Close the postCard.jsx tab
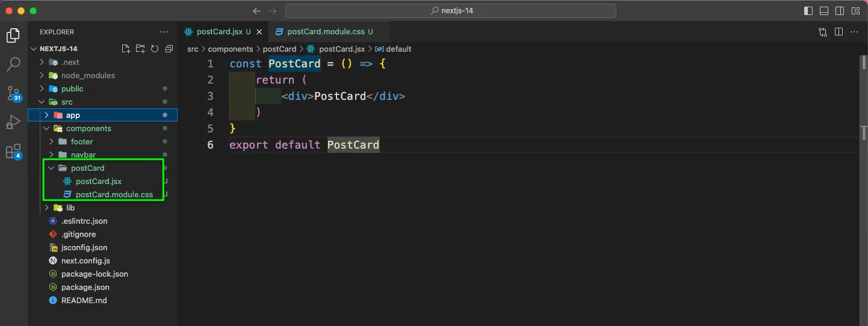The image size is (868, 326). [x=259, y=32]
